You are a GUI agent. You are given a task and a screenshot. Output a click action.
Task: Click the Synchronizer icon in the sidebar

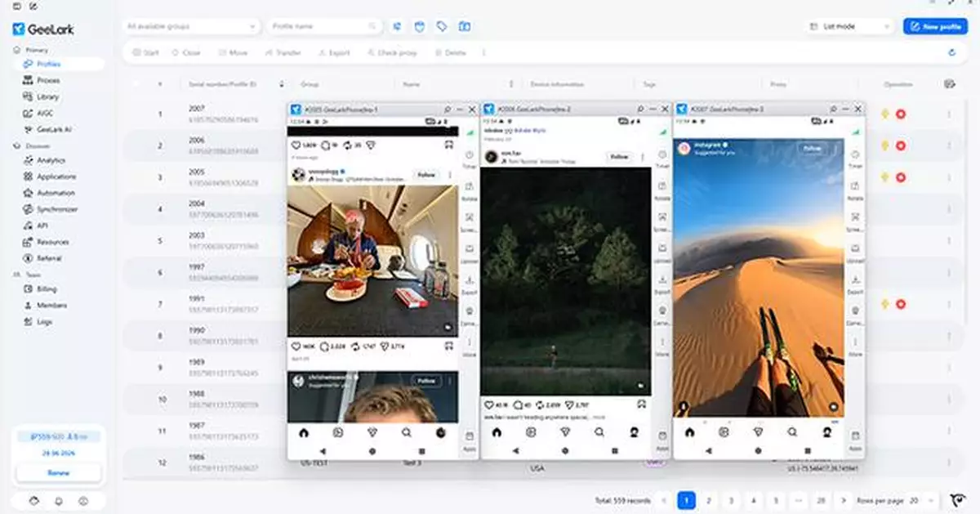(x=28, y=209)
